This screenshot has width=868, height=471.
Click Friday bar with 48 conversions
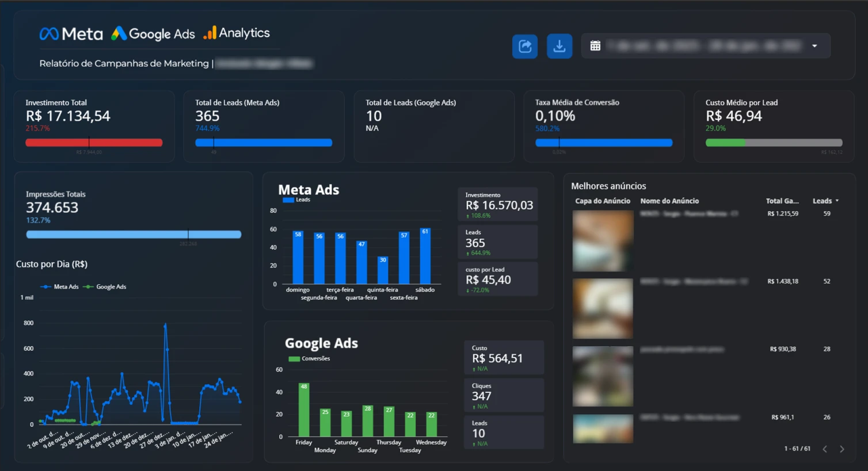304,409
